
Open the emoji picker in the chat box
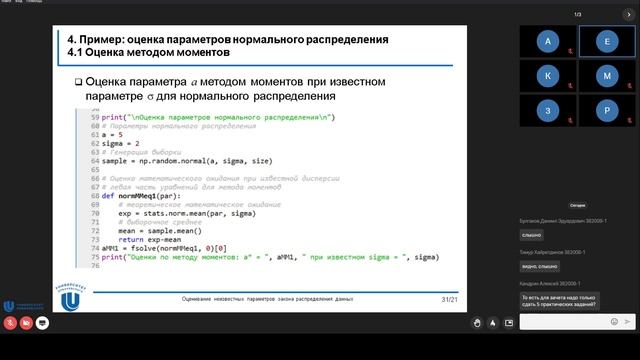(614, 322)
